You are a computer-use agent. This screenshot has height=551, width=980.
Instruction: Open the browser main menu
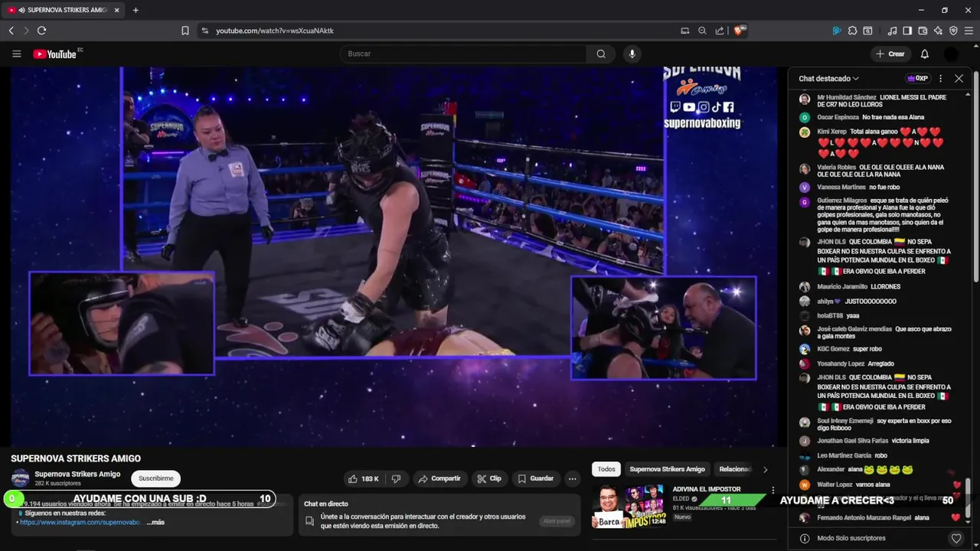[969, 31]
